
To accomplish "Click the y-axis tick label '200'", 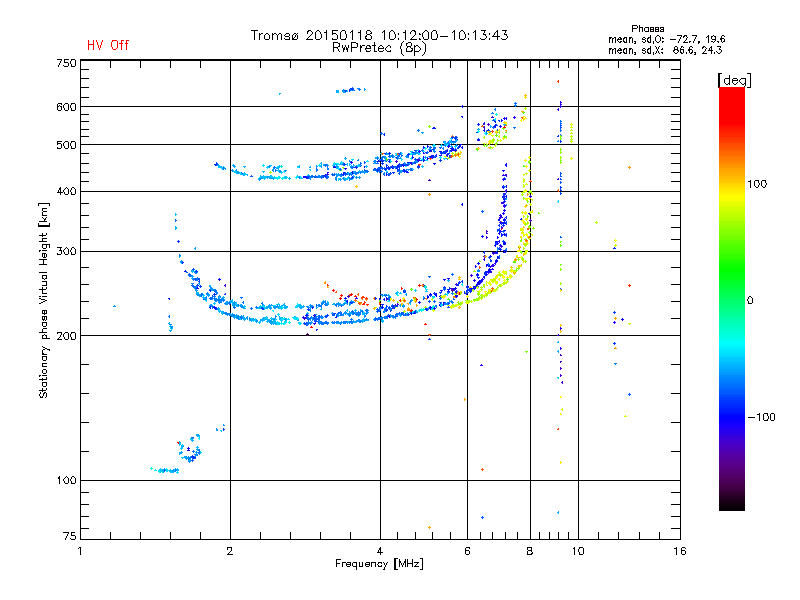I will click(66, 336).
